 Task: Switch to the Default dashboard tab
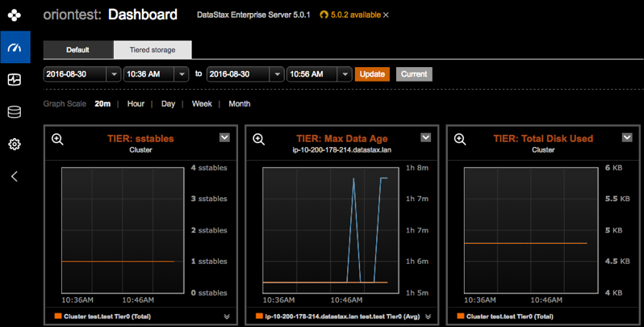77,50
